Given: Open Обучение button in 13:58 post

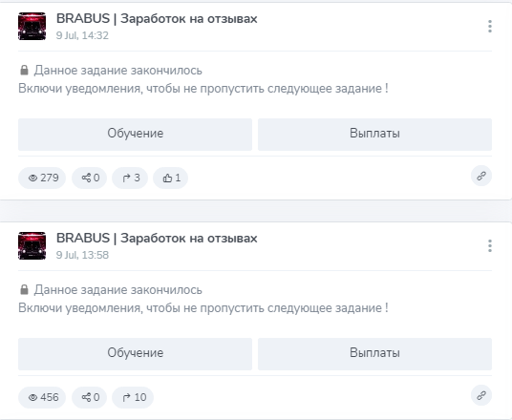Looking at the screenshot, I should (136, 354).
